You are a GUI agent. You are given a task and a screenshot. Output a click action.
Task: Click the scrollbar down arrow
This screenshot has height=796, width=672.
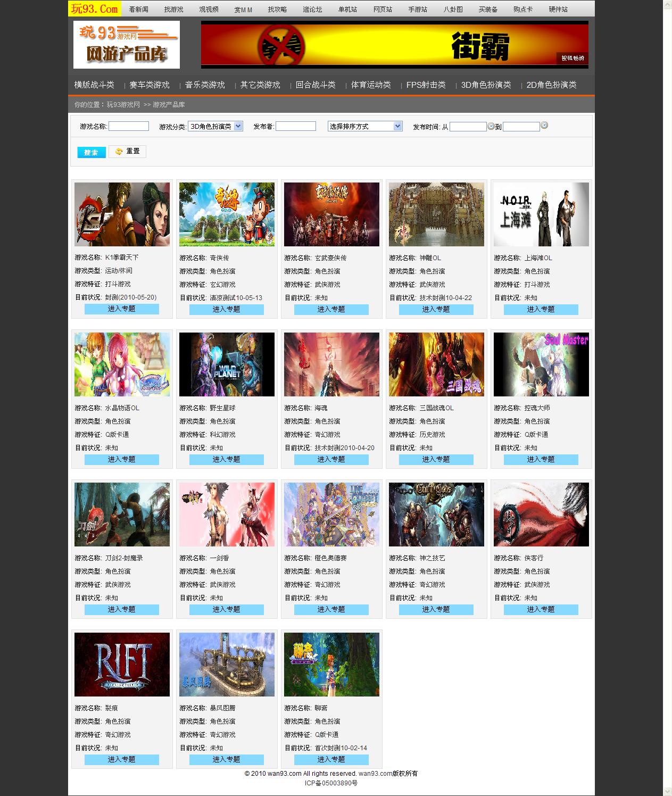pos(667,791)
